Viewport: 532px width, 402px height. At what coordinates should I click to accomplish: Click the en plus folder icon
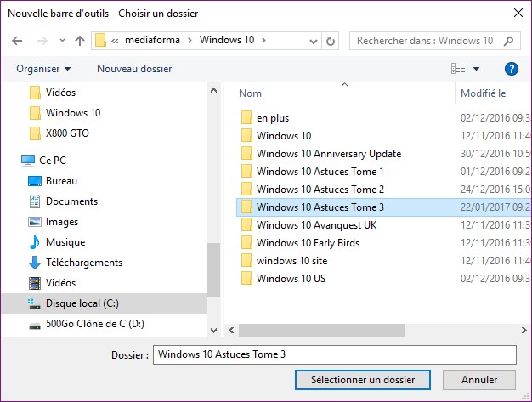click(x=246, y=118)
